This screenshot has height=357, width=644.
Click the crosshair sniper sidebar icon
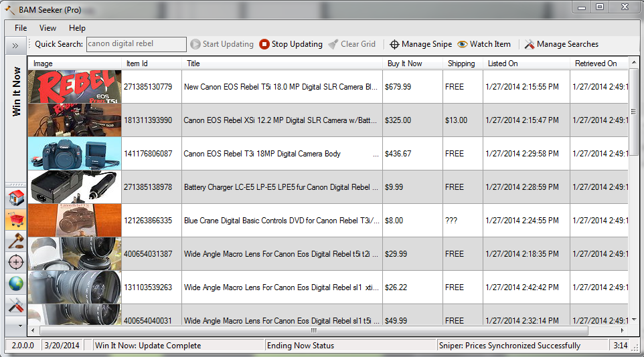pyautogui.click(x=16, y=262)
